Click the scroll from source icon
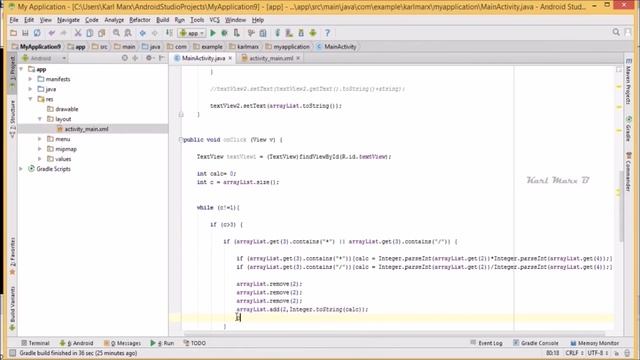This screenshot has width=640, height=360. (x=124, y=58)
